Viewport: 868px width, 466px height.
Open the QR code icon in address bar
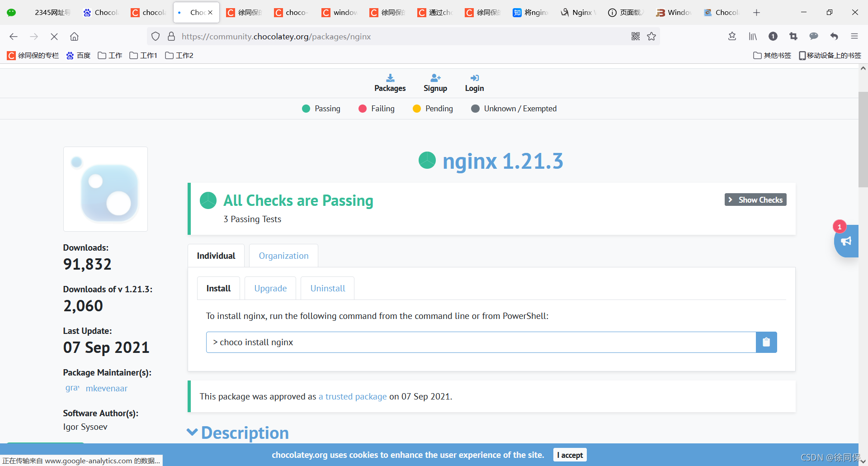pos(636,37)
